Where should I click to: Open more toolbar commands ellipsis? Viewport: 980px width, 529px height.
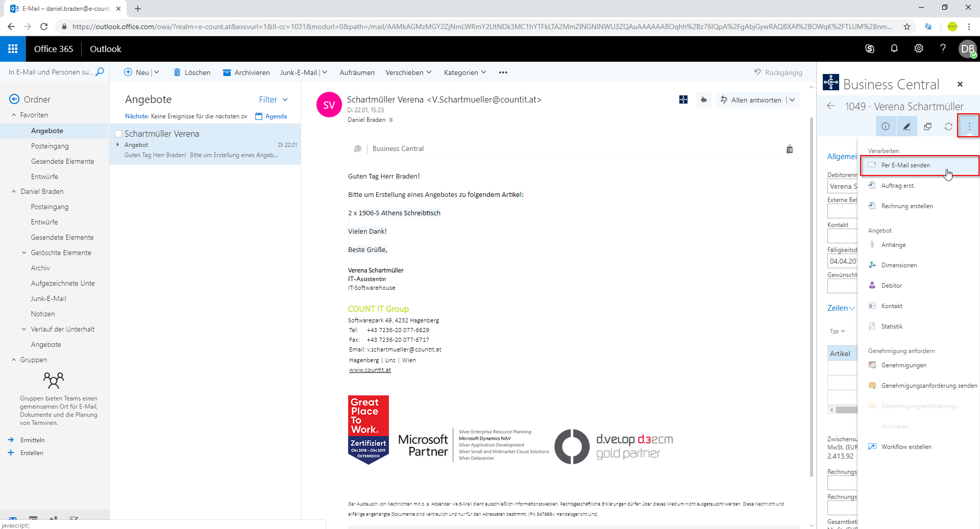pos(503,72)
